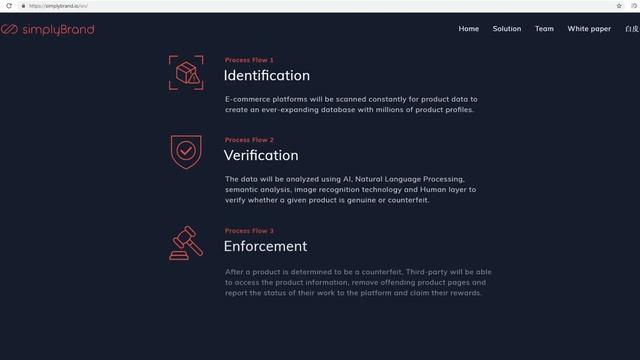Viewport: 640px width, 360px height.
Task: Open the Home menu item
Action: pyautogui.click(x=469, y=29)
